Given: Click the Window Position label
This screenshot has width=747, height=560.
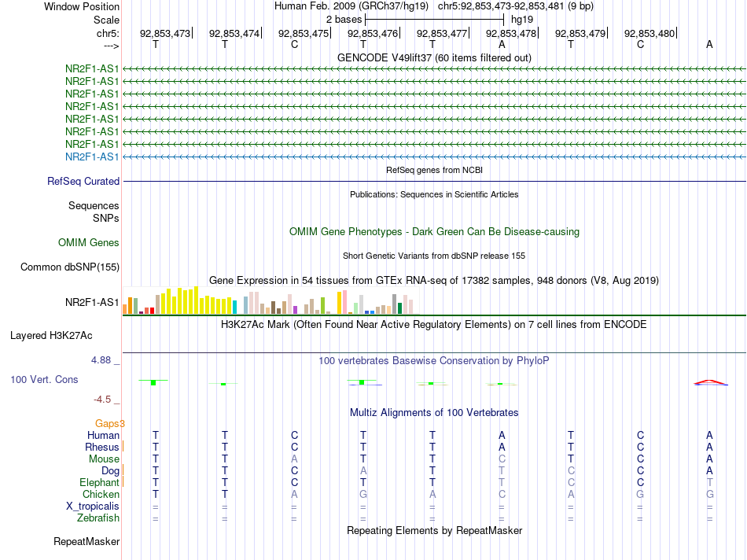Looking at the screenshot, I should [x=82, y=6].
